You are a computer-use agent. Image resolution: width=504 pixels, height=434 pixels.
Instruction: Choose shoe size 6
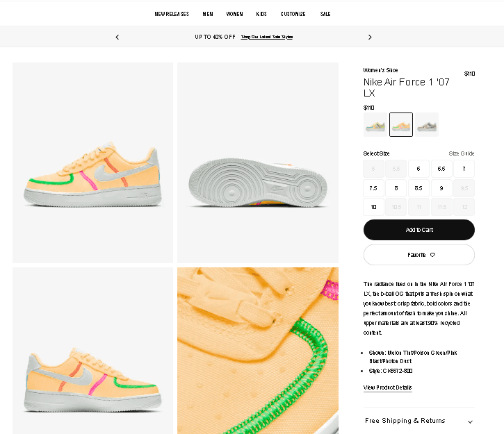(x=418, y=169)
